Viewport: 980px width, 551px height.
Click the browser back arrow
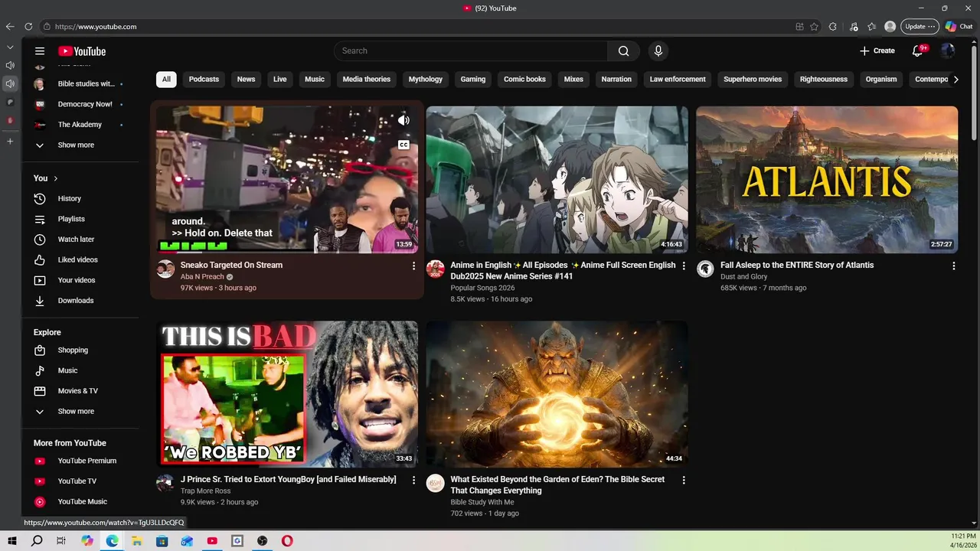[10, 26]
